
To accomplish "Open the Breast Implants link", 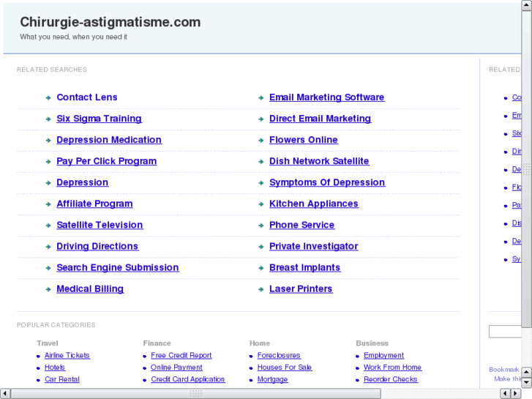I will tap(304, 267).
